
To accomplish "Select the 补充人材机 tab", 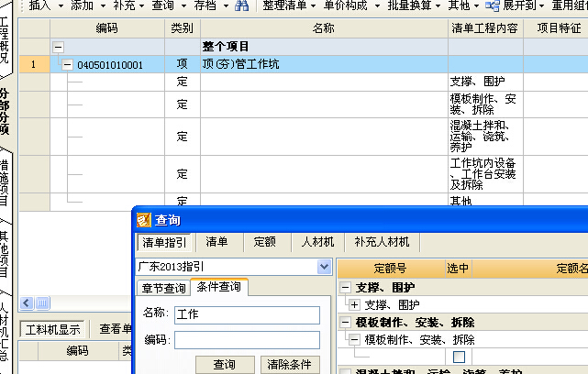I will point(382,242).
